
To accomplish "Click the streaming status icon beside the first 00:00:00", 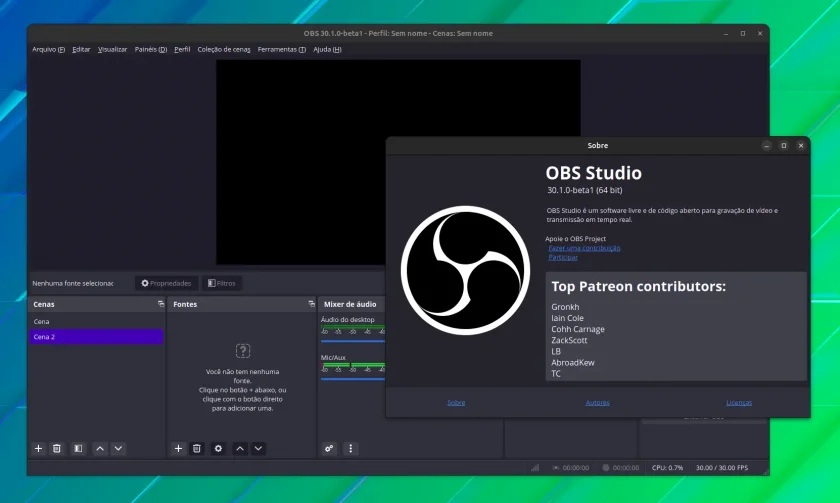I will pos(556,468).
